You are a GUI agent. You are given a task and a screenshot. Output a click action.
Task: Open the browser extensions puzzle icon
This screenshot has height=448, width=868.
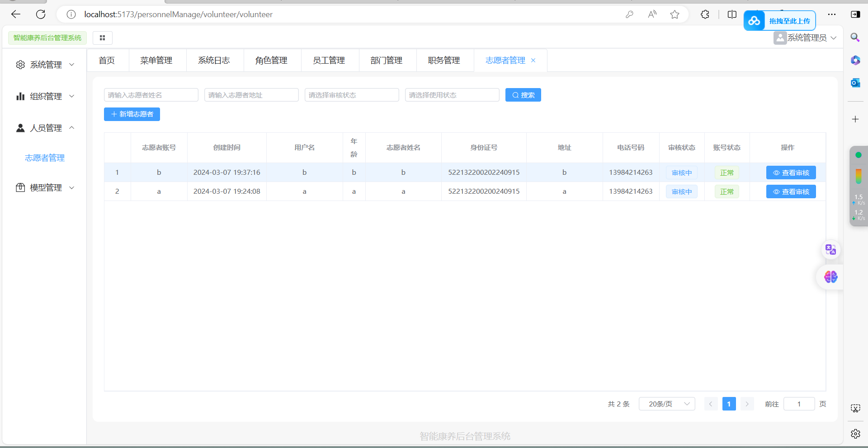pos(705,14)
